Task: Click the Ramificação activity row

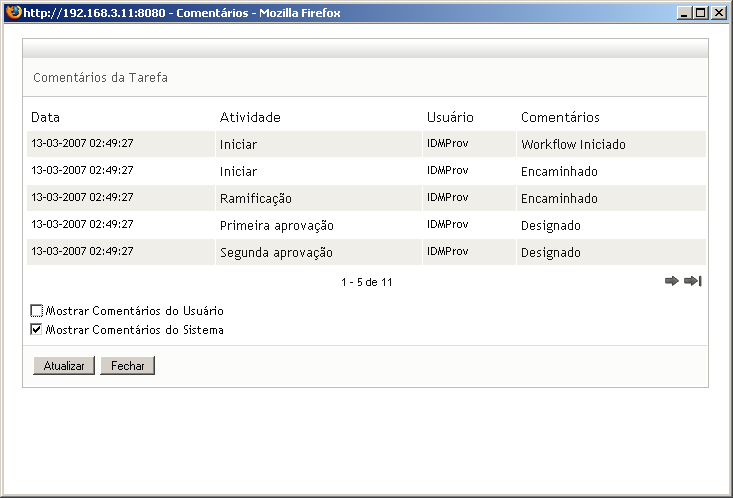Action: (256, 198)
